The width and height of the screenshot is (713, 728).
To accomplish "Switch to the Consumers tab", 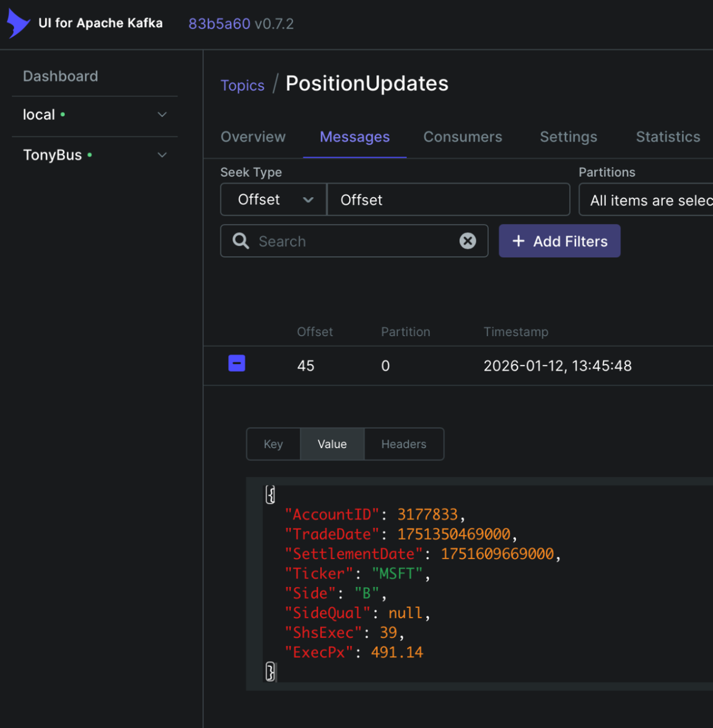I will 462,137.
